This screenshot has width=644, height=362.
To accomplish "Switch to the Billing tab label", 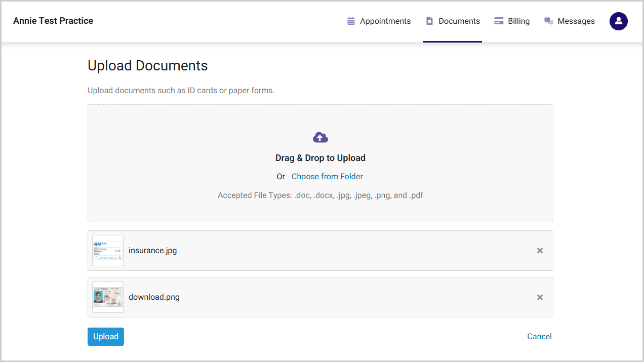I will point(518,21).
